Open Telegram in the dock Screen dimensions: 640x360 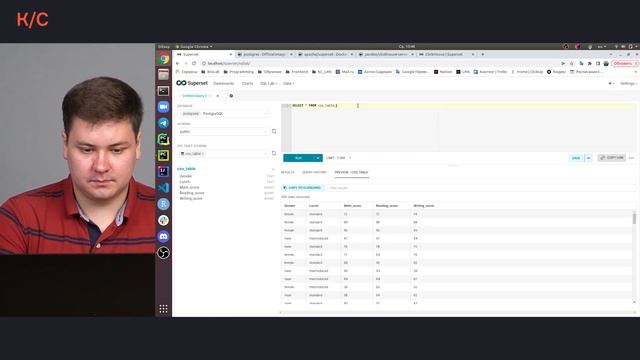coord(164,123)
